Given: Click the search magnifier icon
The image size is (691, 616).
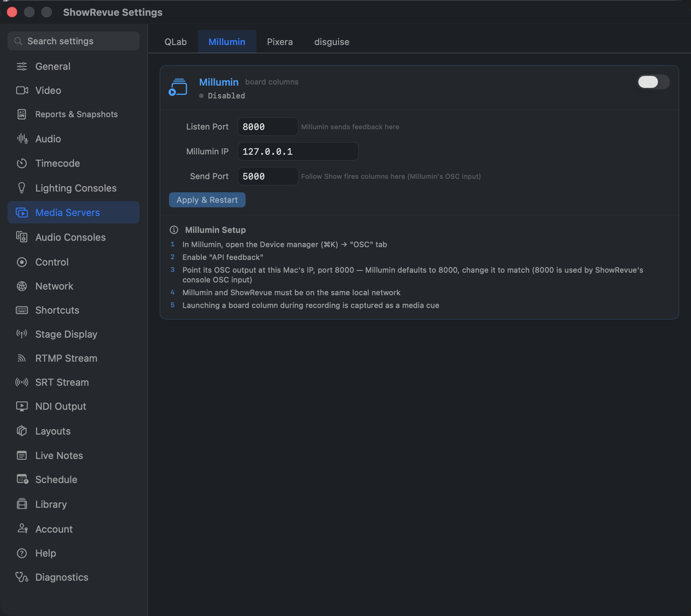Looking at the screenshot, I should pos(18,41).
